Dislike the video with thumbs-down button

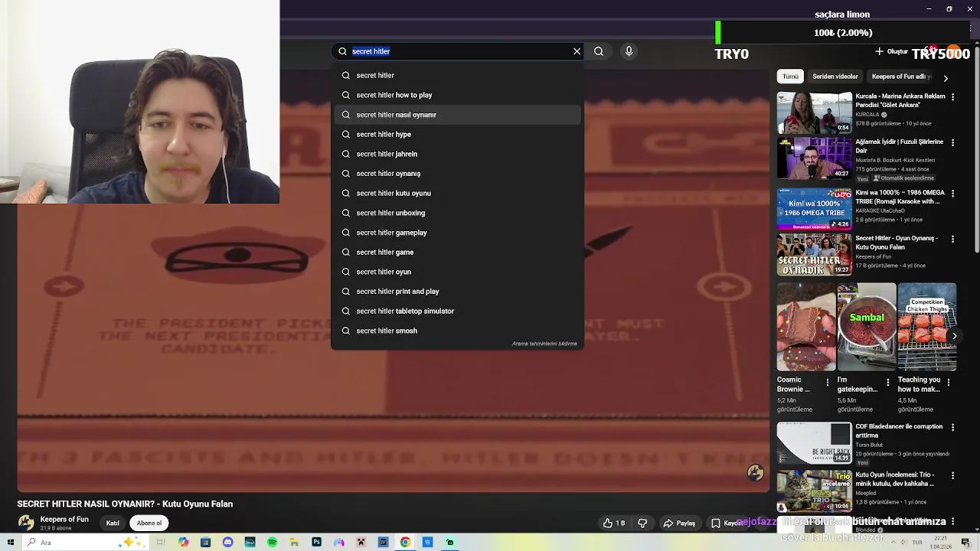point(642,523)
